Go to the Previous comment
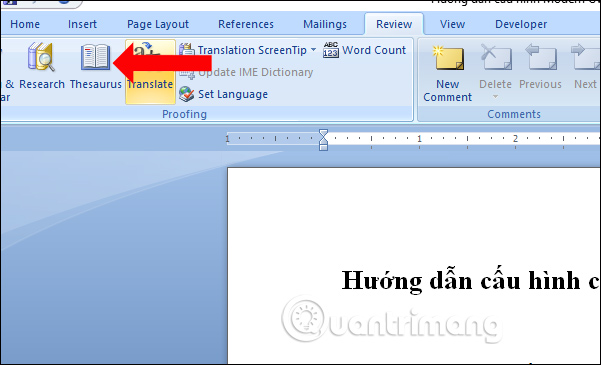Viewport: 601px width, 365px height. pos(540,67)
